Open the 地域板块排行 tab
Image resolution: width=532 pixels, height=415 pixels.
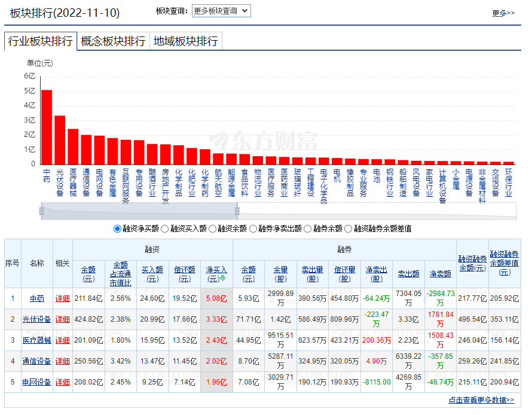pos(185,41)
